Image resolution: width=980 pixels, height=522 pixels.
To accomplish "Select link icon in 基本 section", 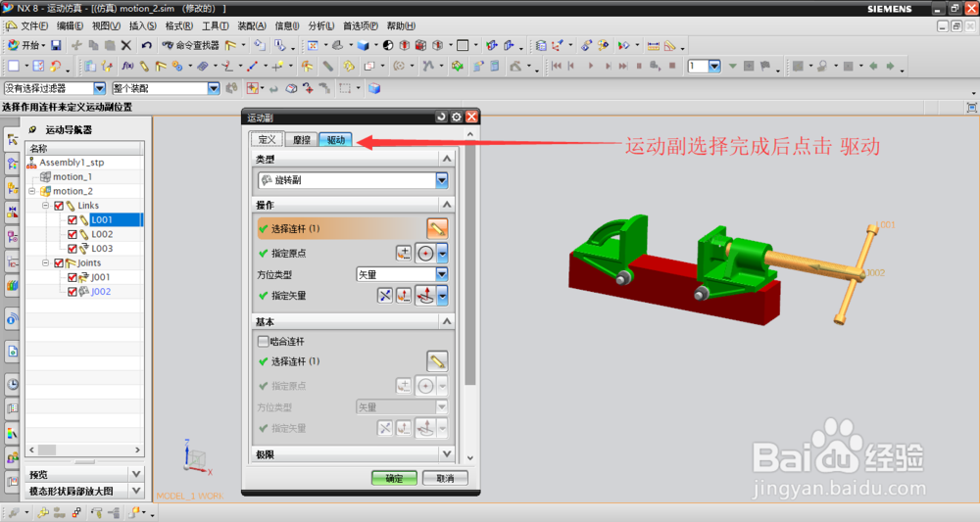I will click(x=437, y=361).
